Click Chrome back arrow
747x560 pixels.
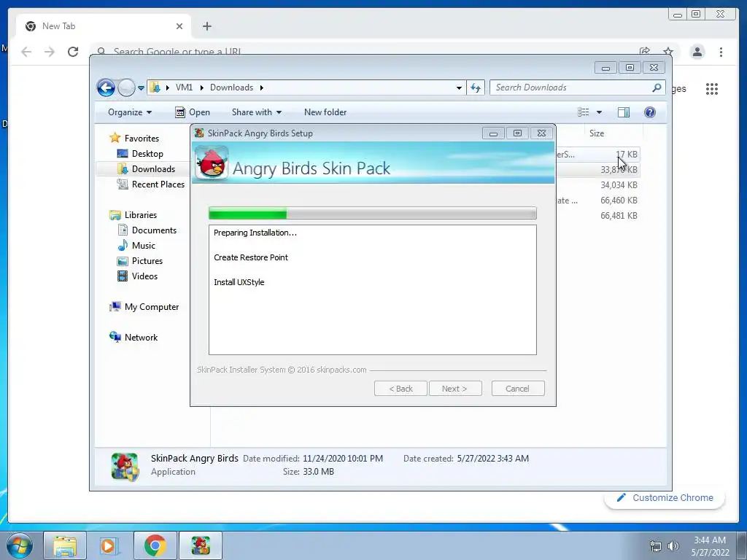(x=26, y=52)
